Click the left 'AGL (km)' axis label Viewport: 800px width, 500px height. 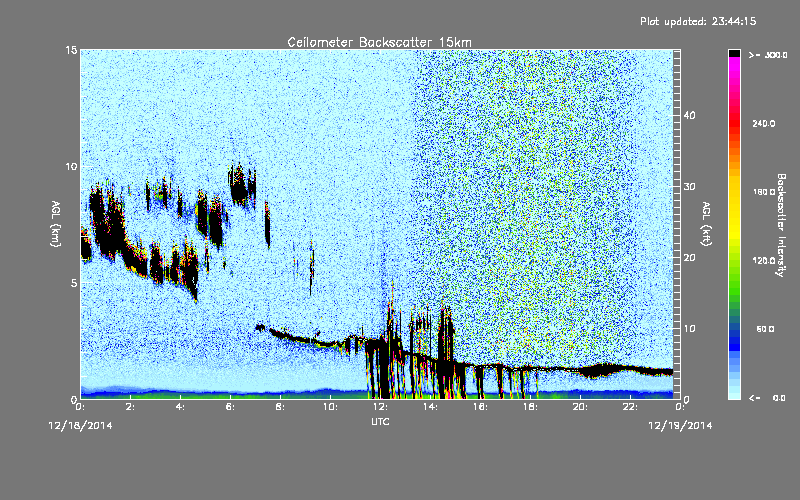coord(56,223)
